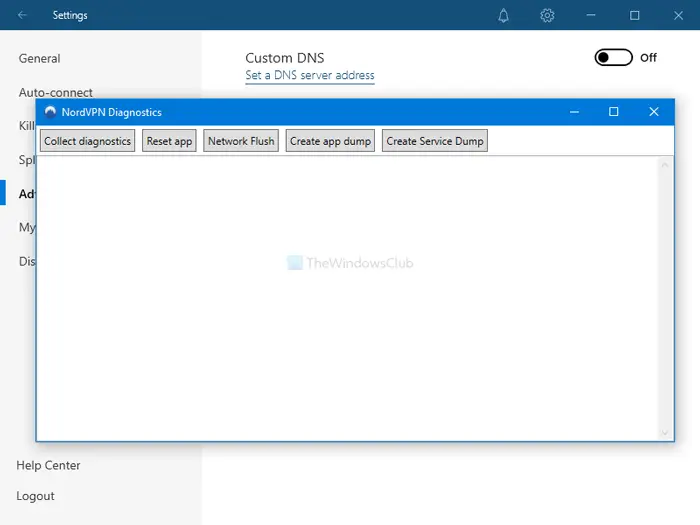700x525 pixels.
Task: Go back using the Settings back arrow
Action: [x=22, y=15]
